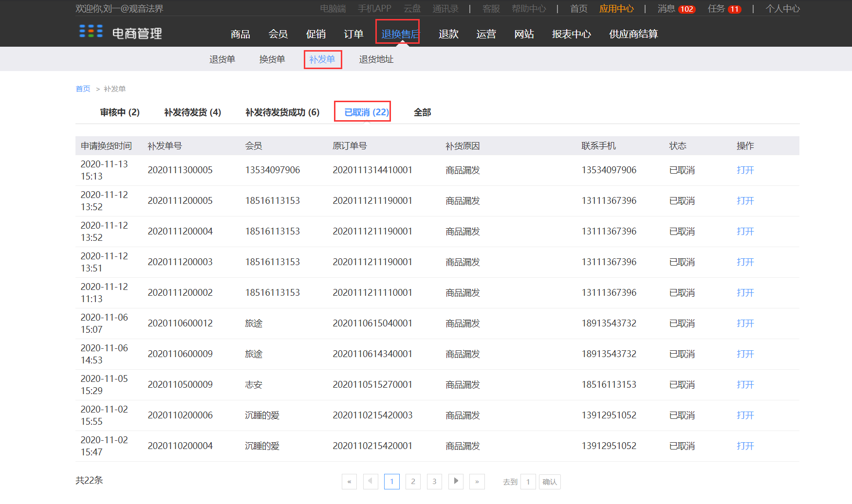Image resolution: width=852 pixels, height=504 pixels.
Task: Switch to 退货单 submenu
Action: pos(222,59)
